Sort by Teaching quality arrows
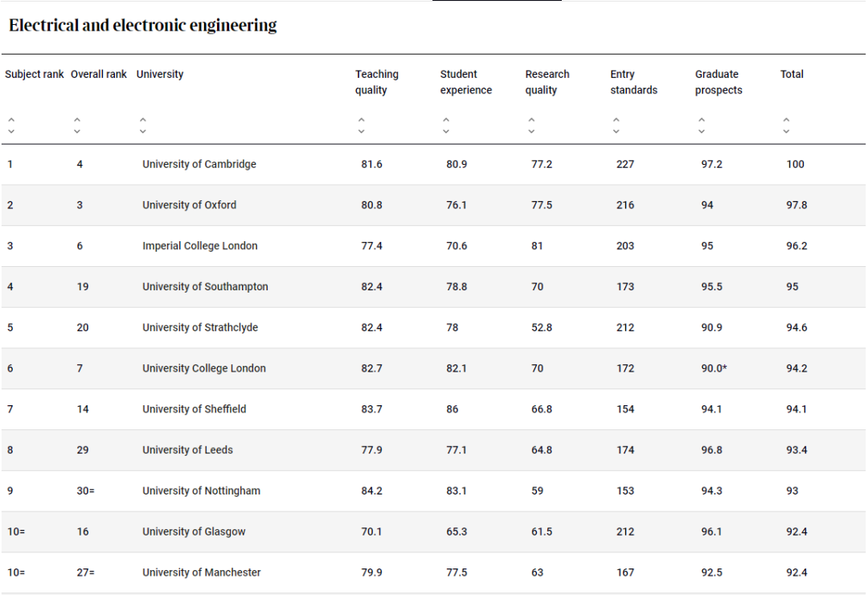This screenshot has width=868, height=595. click(x=362, y=125)
